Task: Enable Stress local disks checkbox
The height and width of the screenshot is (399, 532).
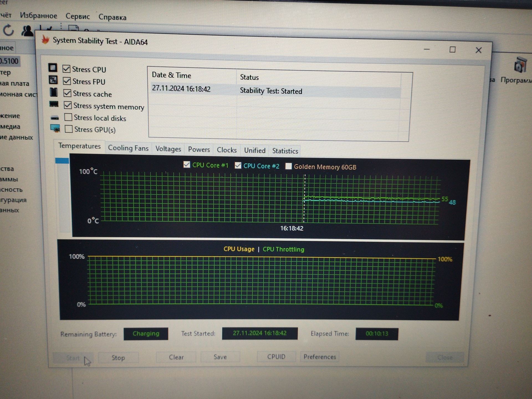Action: 68,117
